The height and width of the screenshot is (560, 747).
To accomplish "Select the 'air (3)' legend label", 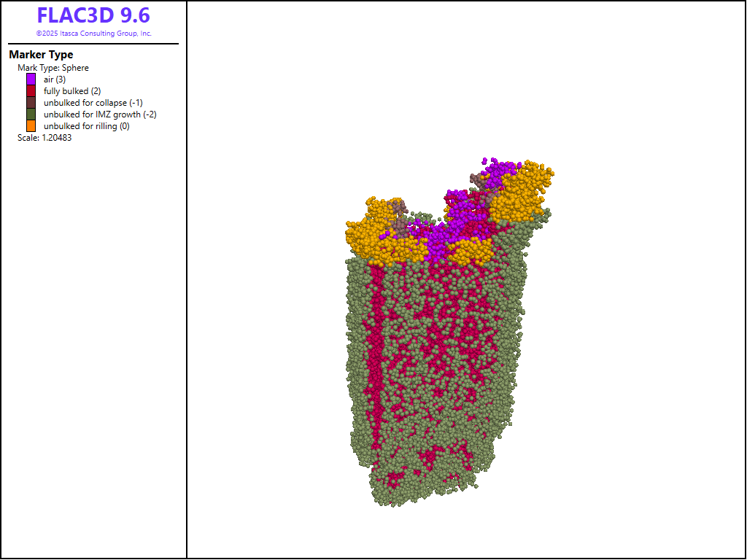I will click(x=55, y=79).
